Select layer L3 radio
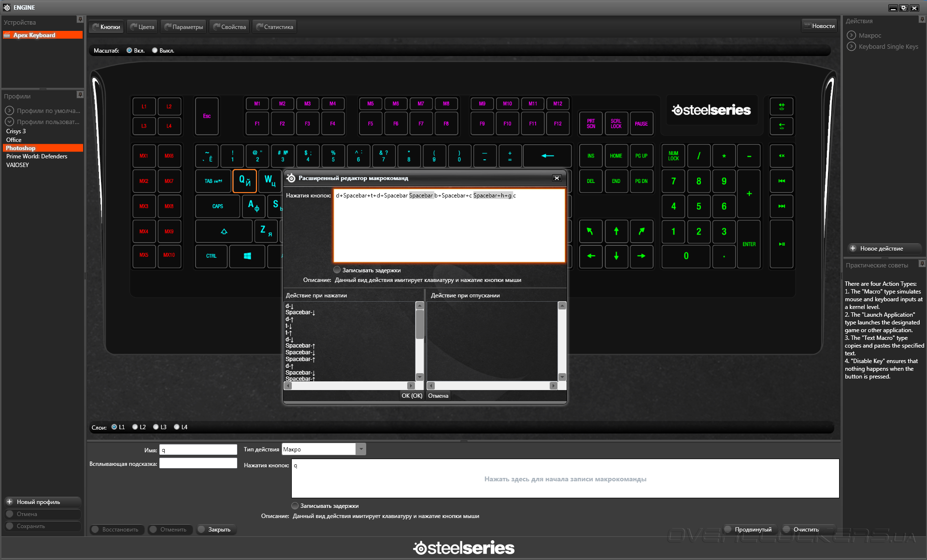Image resolution: width=927 pixels, height=560 pixels. click(x=156, y=427)
